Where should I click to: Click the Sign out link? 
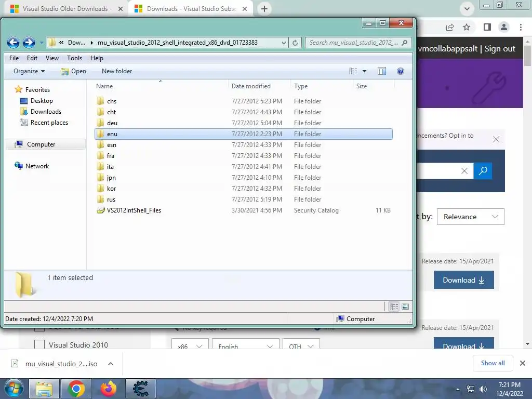click(x=500, y=49)
